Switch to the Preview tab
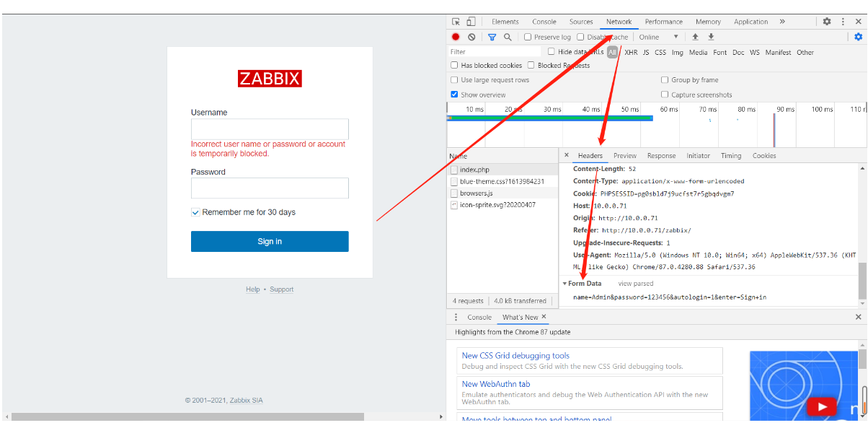The height and width of the screenshot is (428, 868). click(625, 156)
